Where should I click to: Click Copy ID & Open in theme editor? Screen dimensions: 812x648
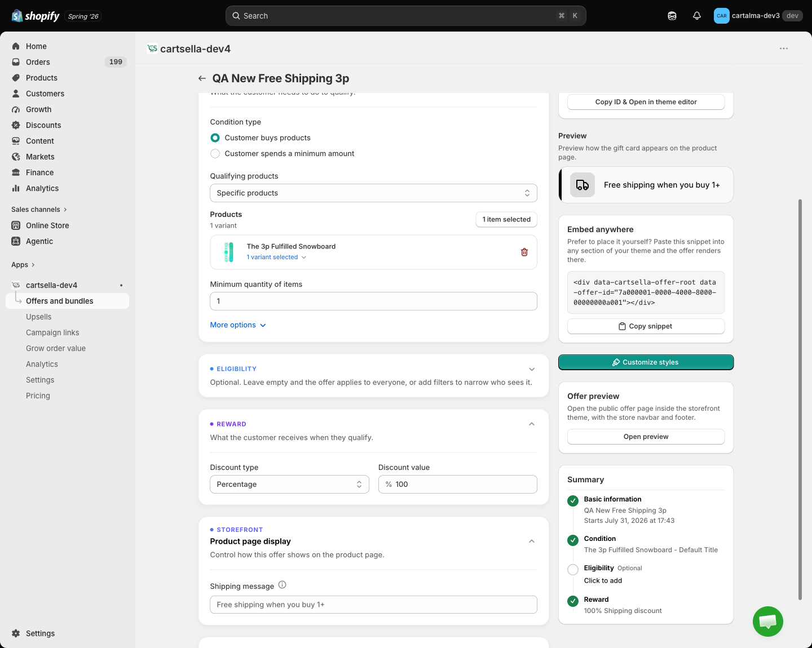[646, 102]
